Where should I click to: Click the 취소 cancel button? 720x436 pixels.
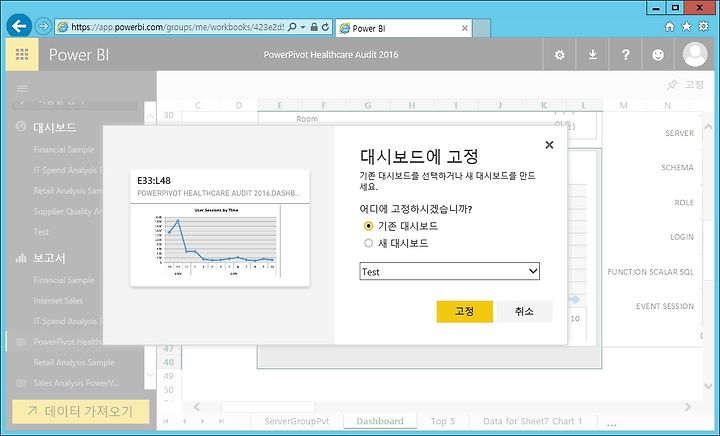524,312
